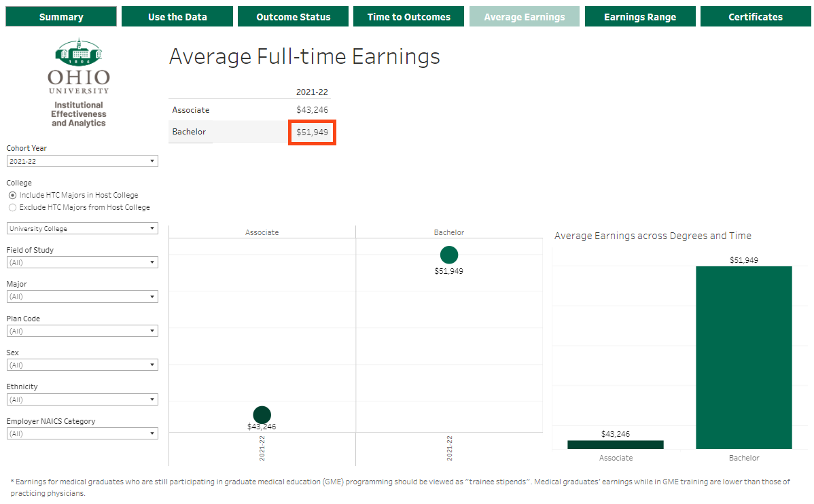Expand the Employer NAICS Category dropdown

(82, 434)
